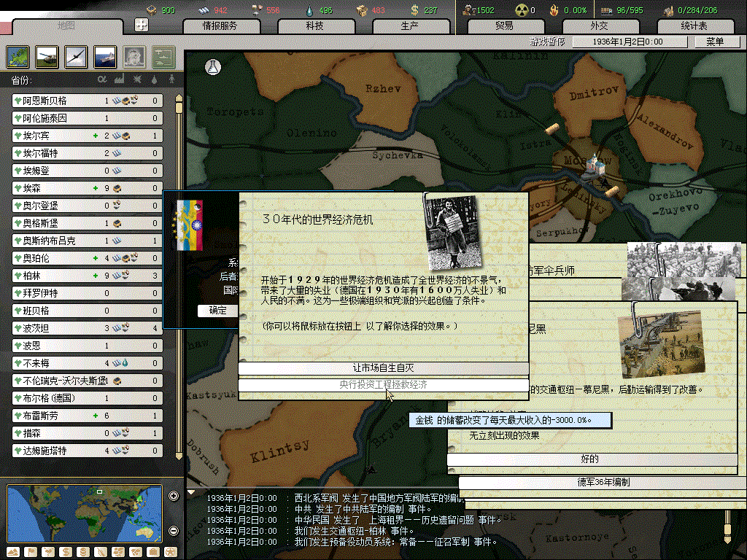
Task: Sort provinces by factory column header
Action: pos(119,79)
